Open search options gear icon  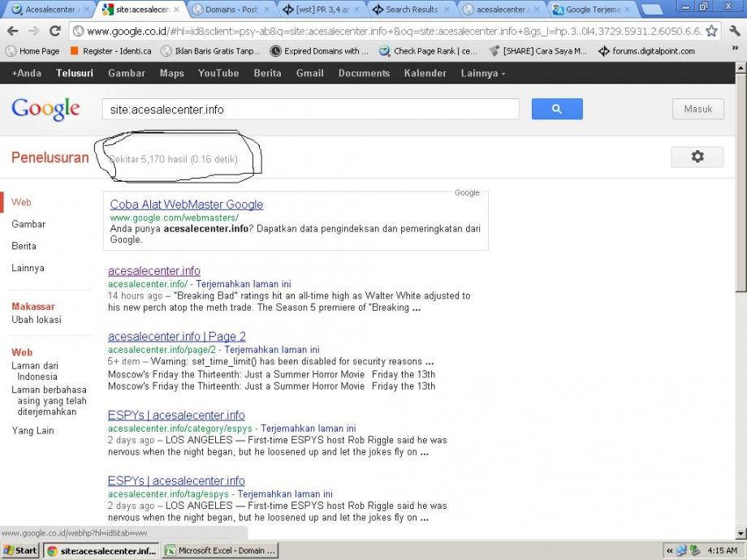point(697,157)
